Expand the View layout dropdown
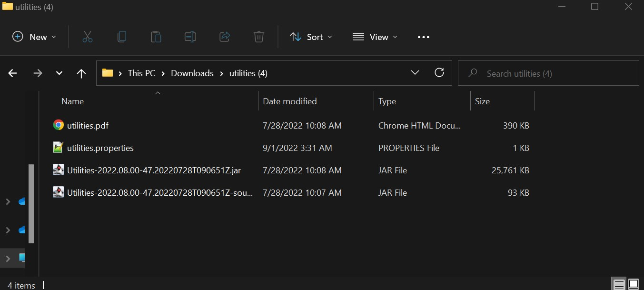Image resolution: width=644 pixels, height=290 pixels. point(375,37)
